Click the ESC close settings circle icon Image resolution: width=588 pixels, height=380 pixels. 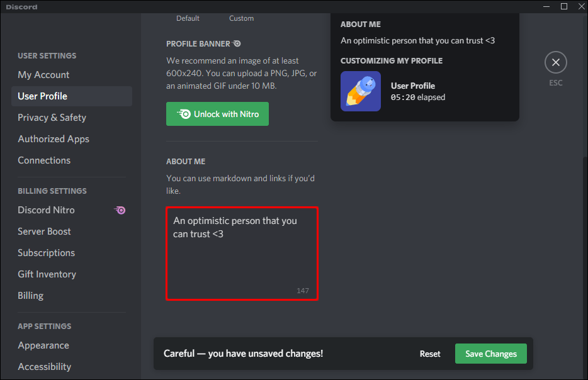[555, 62]
